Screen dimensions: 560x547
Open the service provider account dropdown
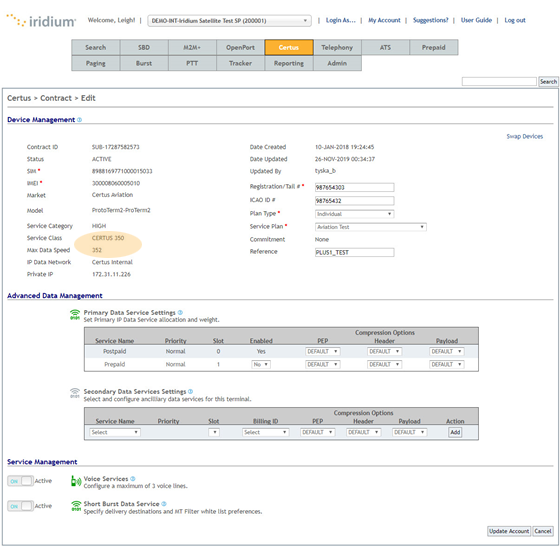coord(229,21)
